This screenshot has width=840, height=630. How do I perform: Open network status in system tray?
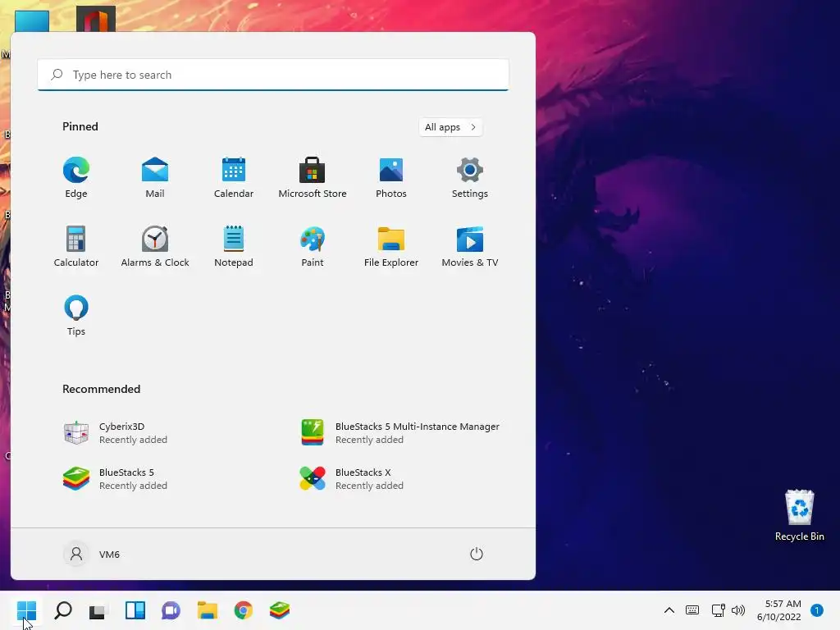[718, 610]
